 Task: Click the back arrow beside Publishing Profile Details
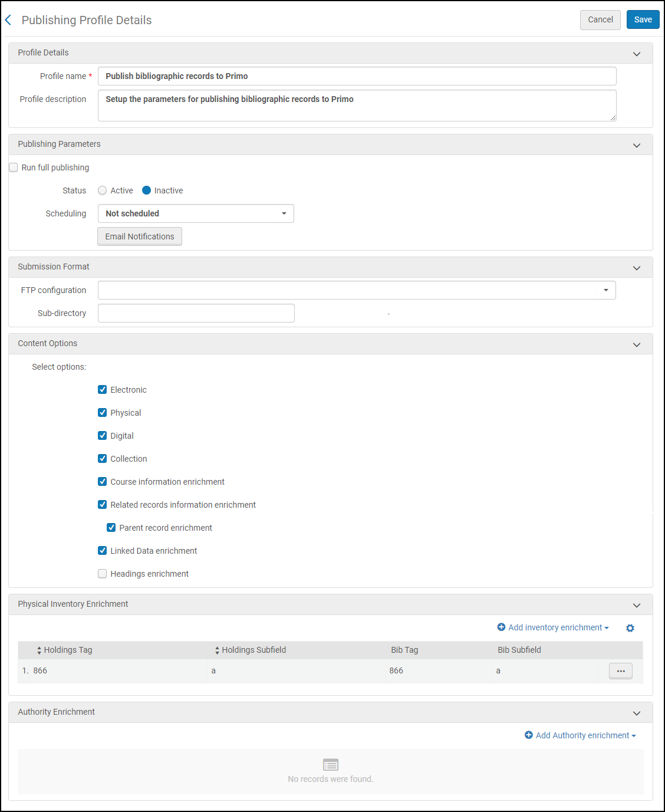8,20
